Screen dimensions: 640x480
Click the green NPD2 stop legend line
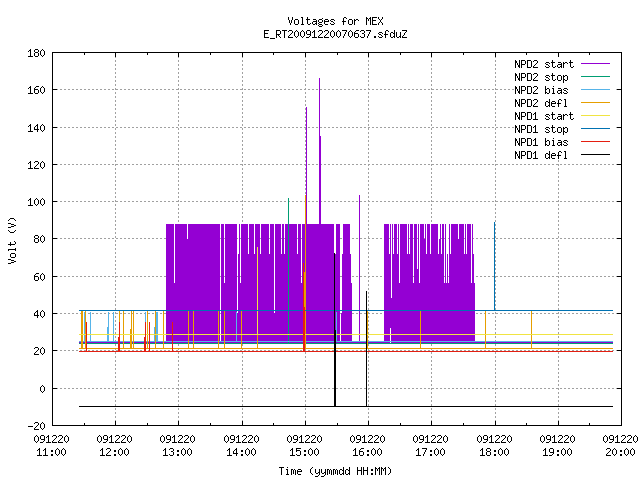[596, 76]
